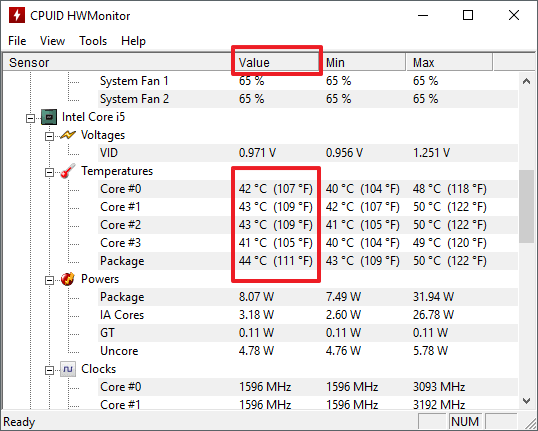Collapse the Voltages section
The width and height of the screenshot is (538, 431).
pos(49,137)
